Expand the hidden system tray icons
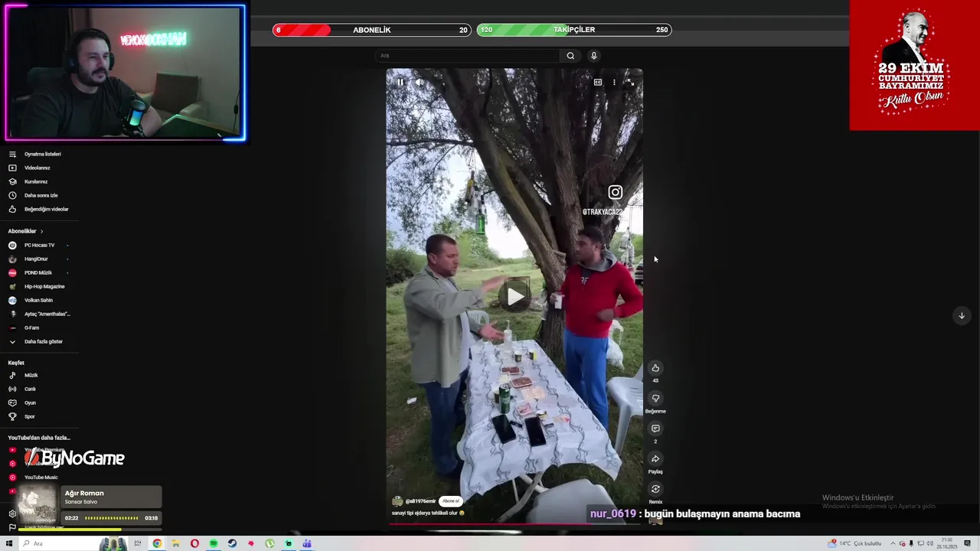980x551 pixels. click(892, 543)
